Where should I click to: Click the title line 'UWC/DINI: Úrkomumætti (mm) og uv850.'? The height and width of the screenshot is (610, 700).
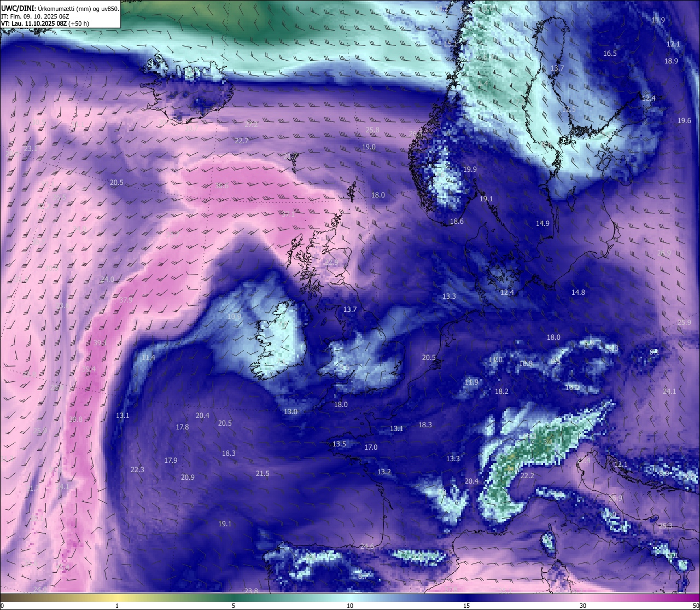(x=60, y=8)
